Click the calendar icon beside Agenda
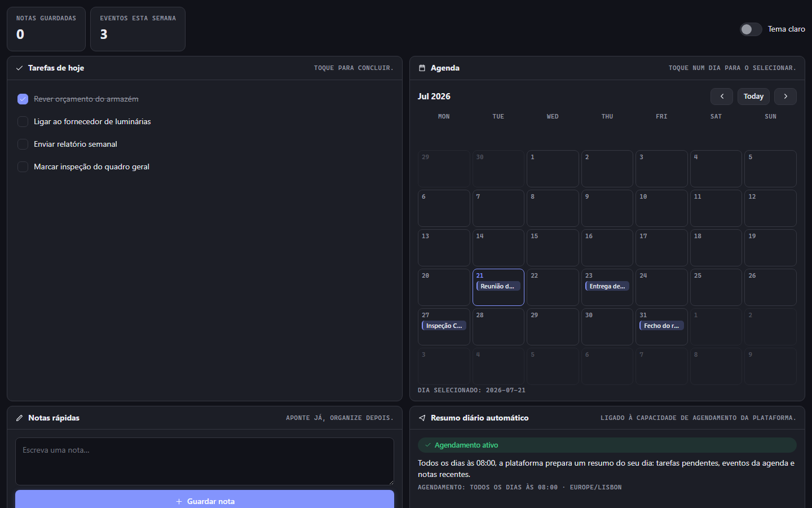 (x=422, y=68)
